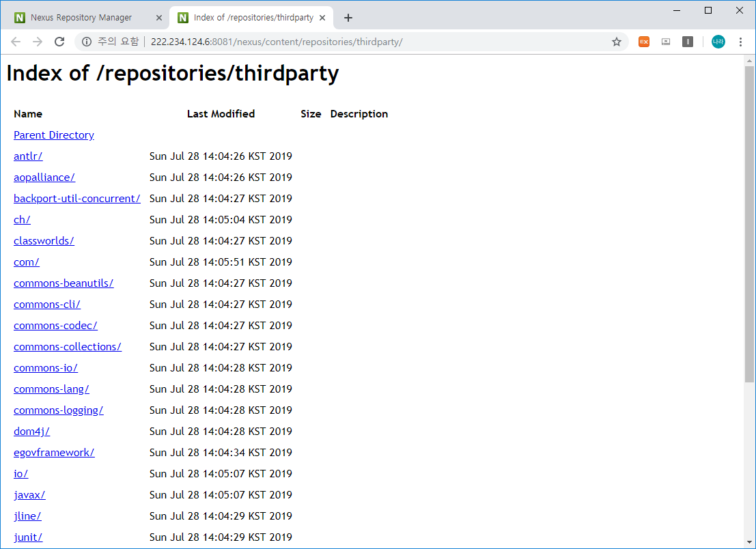Open a new tab with the plus button
This screenshot has width=756, height=549.
pos(348,18)
